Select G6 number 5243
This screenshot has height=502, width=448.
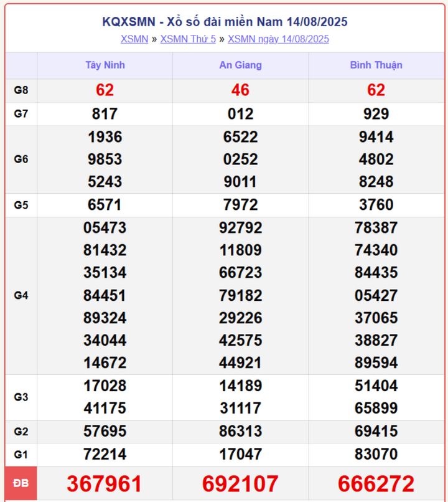point(105,182)
